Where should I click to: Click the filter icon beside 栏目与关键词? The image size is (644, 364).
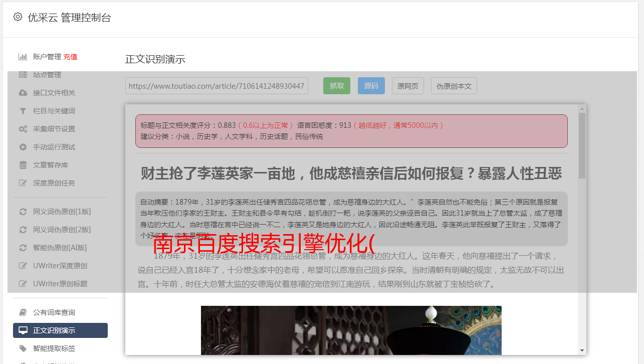coord(23,111)
